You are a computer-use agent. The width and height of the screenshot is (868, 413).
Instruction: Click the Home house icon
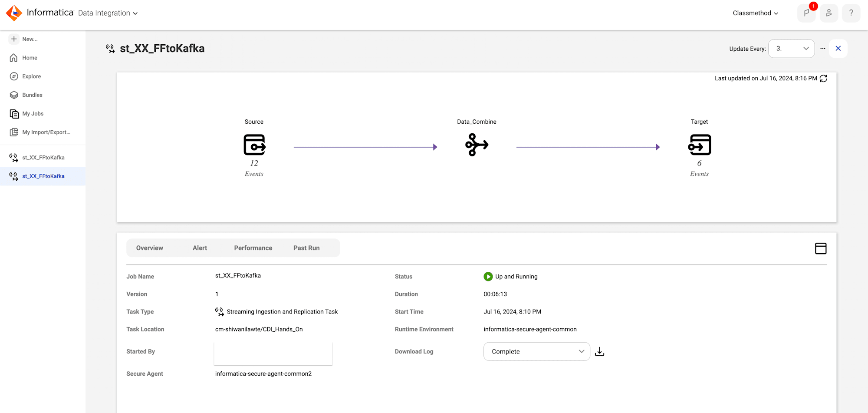pyautogui.click(x=14, y=58)
